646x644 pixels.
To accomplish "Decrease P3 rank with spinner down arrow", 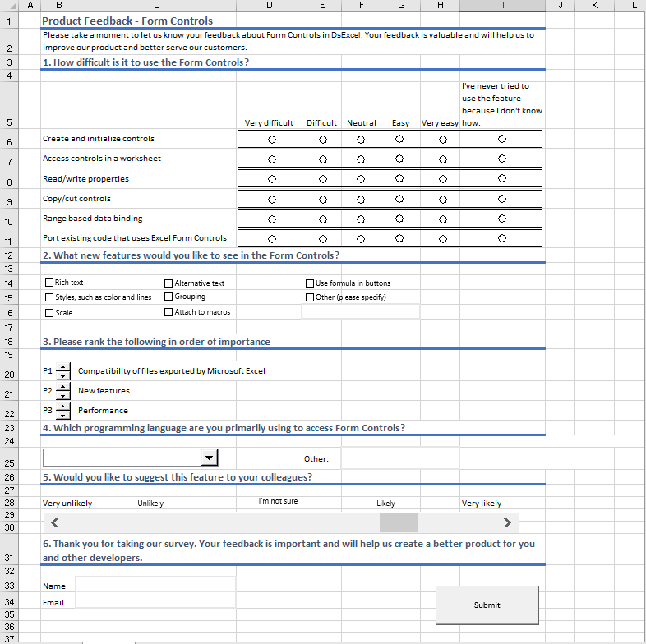I will (x=62, y=416).
